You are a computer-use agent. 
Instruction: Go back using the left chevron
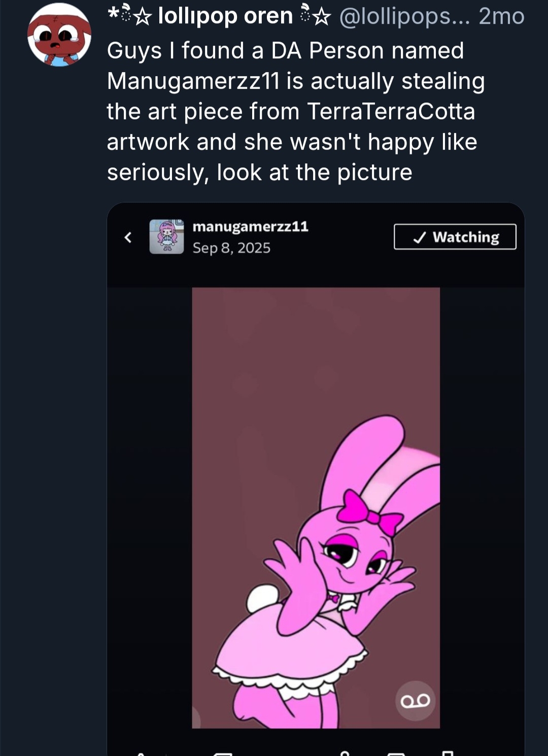[128, 237]
